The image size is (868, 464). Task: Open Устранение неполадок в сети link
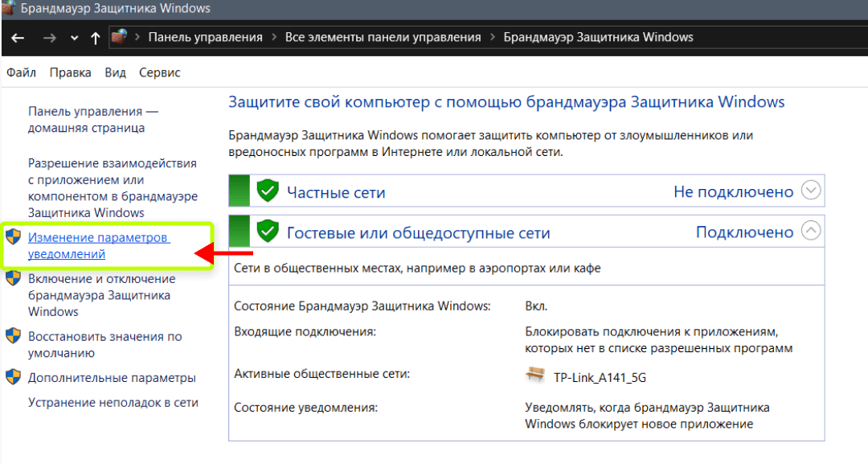click(113, 403)
